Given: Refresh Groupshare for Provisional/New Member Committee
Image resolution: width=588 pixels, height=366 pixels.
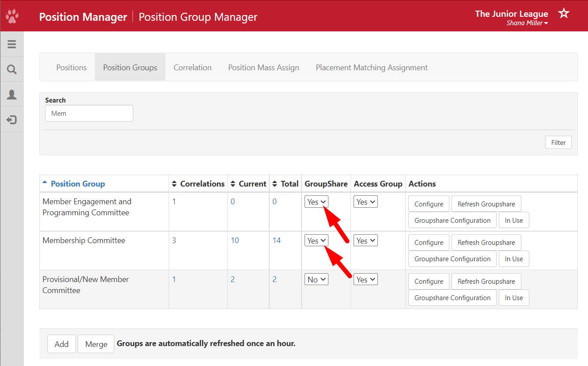Looking at the screenshot, I should 486,281.
